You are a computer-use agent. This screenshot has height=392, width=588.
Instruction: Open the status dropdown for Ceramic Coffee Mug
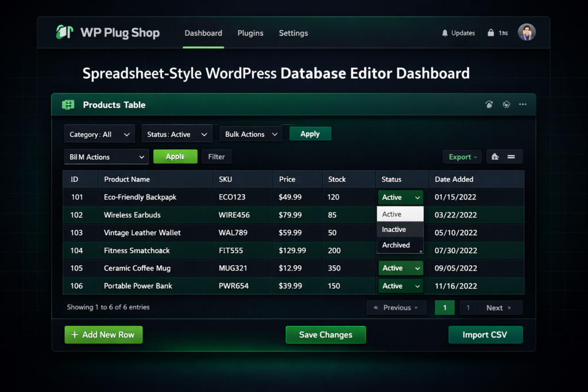click(400, 268)
